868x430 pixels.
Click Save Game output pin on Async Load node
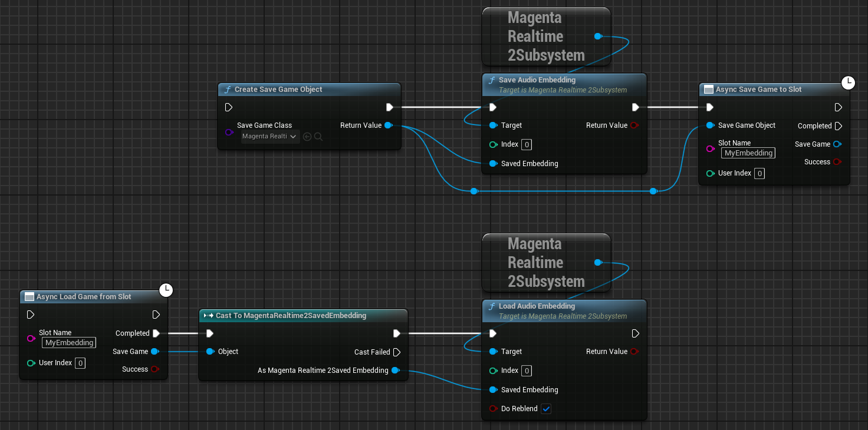tap(154, 352)
